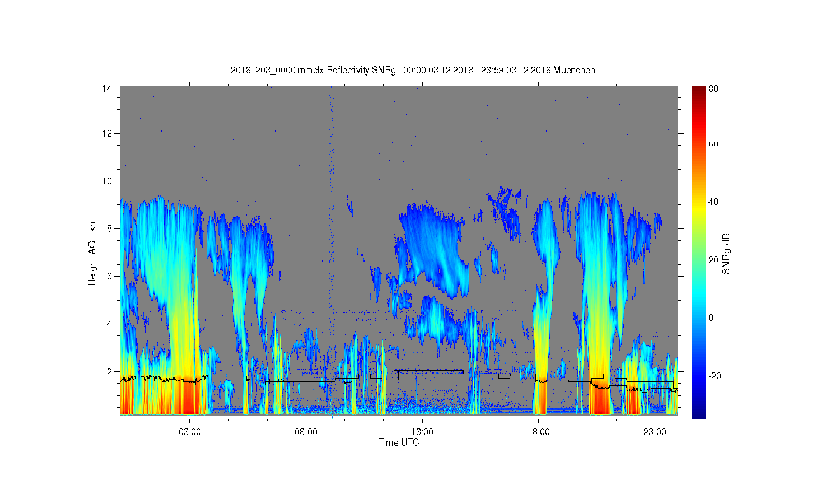Click the colorbar value 80
This screenshot has height=504, width=840.
tap(713, 88)
